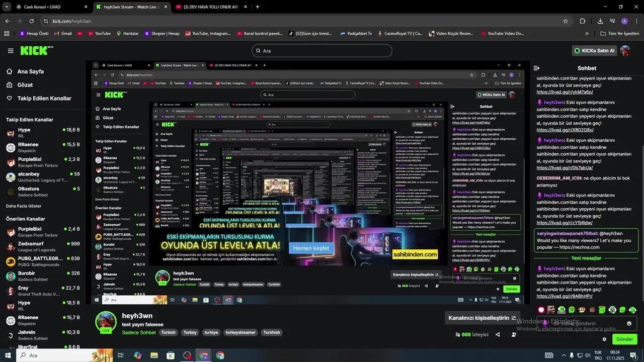Open Chrome downloads icon
The width and height of the screenshot is (644, 362).
(600, 21)
